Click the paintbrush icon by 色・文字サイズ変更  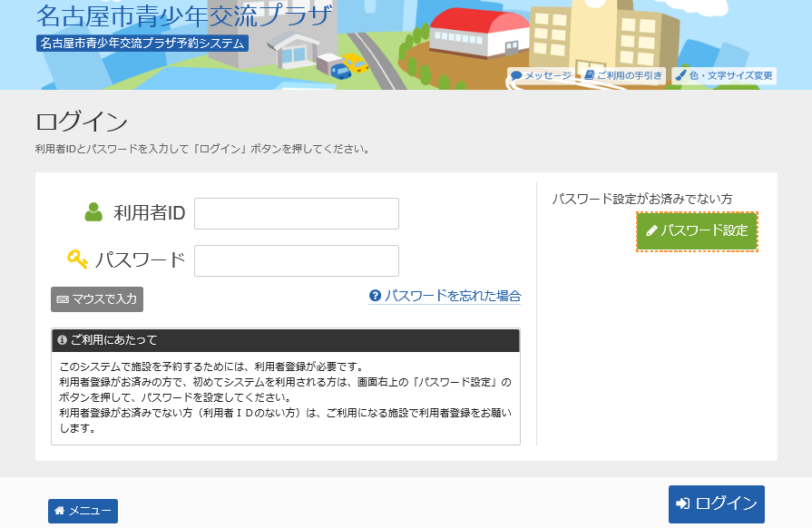pyautogui.click(x=681, y=75)
